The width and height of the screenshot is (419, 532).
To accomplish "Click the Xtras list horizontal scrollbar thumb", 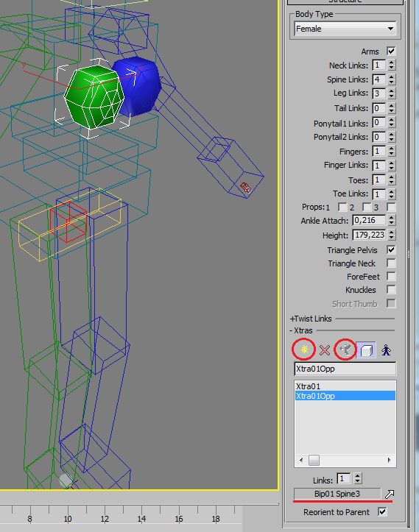I will 314,460.
